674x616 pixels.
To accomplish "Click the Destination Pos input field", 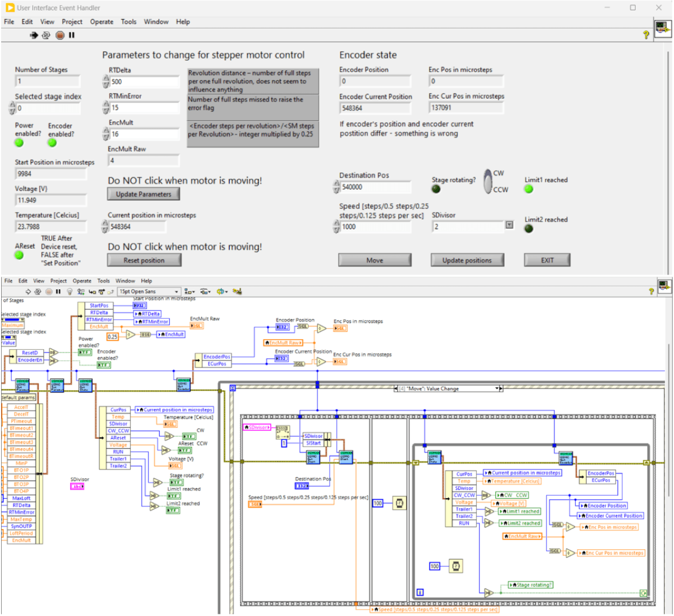I will pos(375,187).
